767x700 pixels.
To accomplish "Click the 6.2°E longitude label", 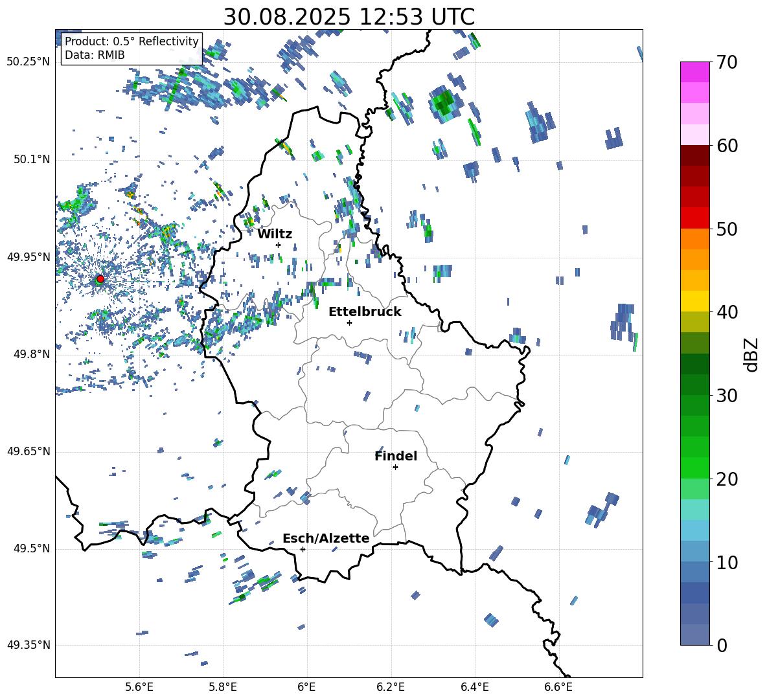I will pos(391,688).
